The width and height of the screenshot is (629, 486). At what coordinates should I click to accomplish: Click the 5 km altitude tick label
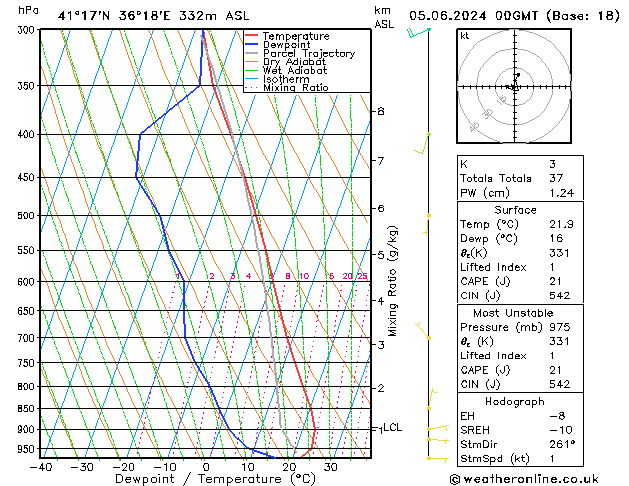(381, 255)
